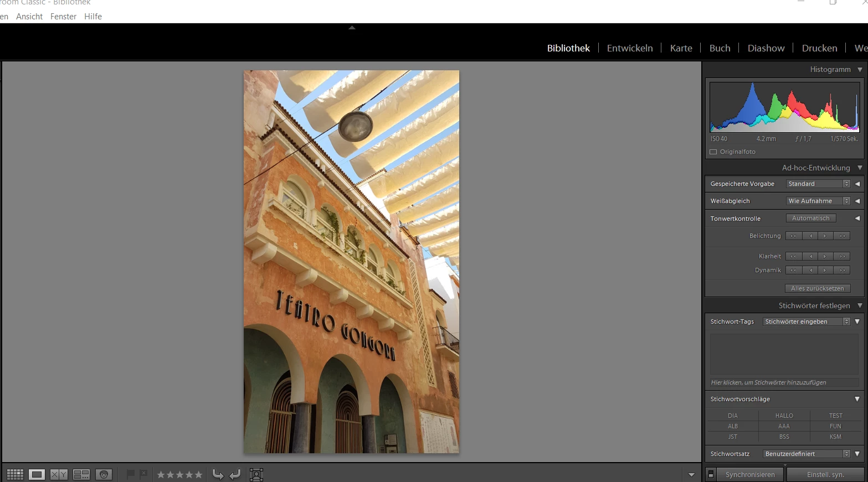The height and width of the screenshot is (482, 868).
Task: Flag photo as rejected
Action: [x=144, y=474]
